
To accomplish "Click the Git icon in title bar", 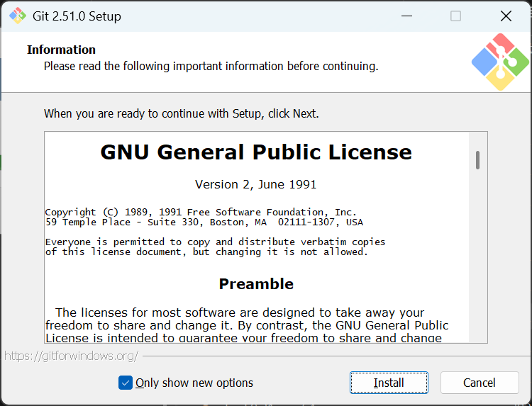I will tap(17, 16).
